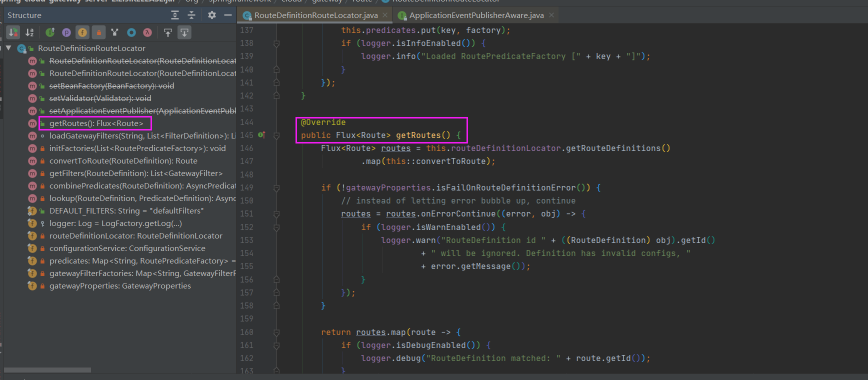Click convertToRoute method reference on line 147

pos(450,161)
